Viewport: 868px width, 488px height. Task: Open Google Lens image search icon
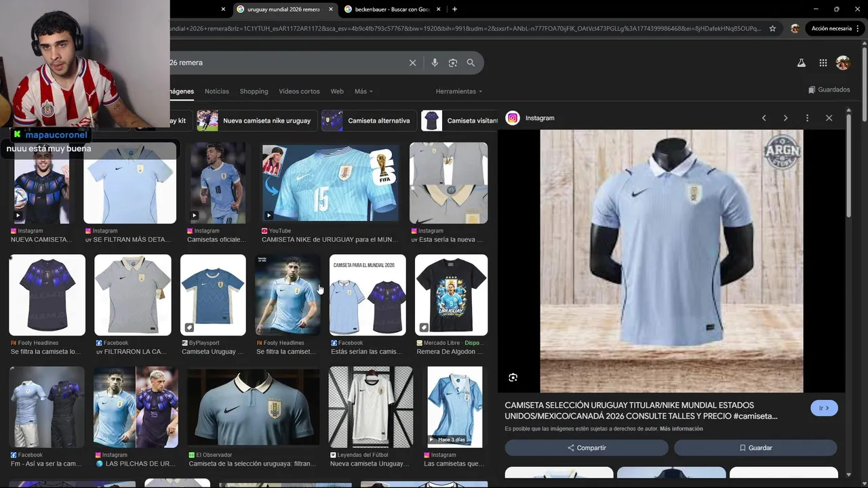tap(453, 62)
